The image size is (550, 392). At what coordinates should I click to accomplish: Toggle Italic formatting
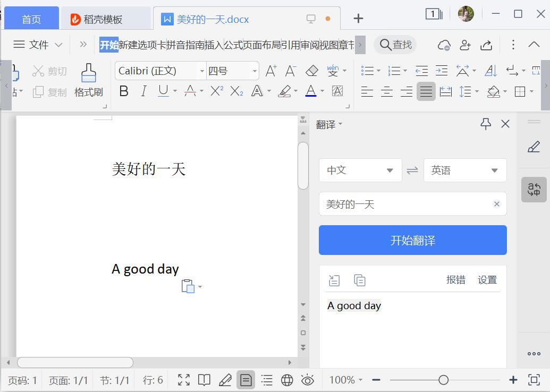point(143,91)
